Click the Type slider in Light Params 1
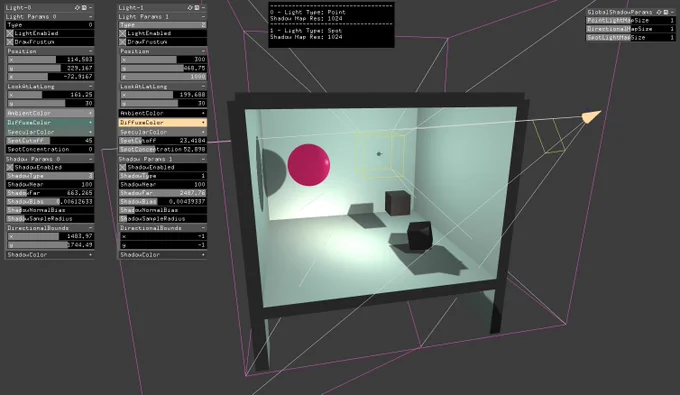This screenshot has width=680, height=395. click(x=163, y=25)
